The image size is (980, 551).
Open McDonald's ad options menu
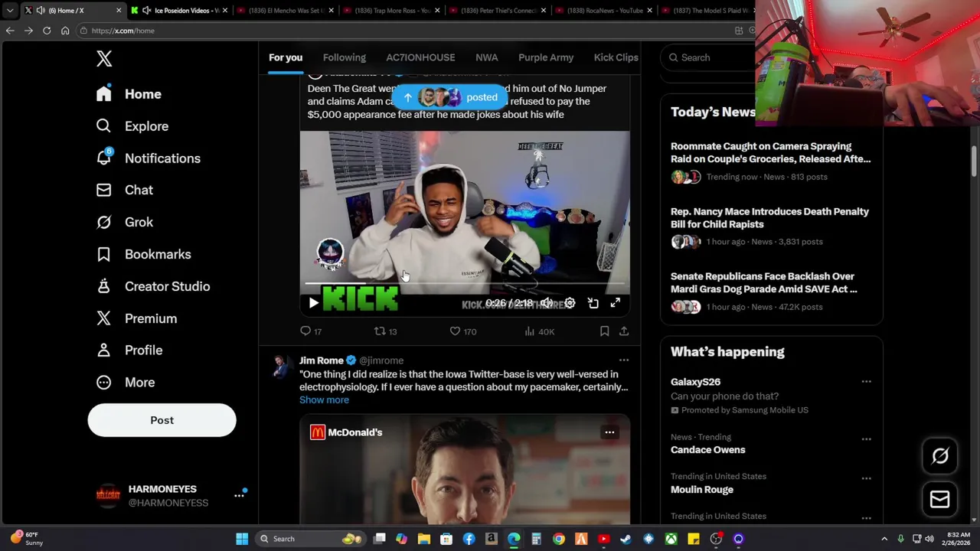coord(609,432)
